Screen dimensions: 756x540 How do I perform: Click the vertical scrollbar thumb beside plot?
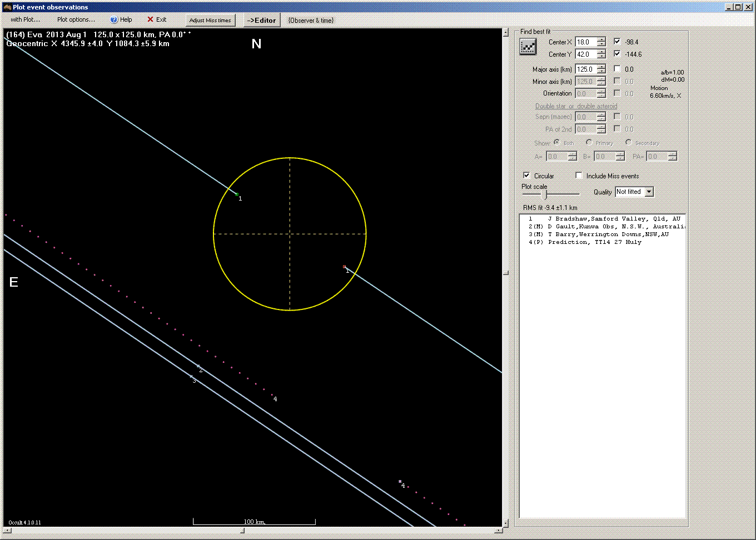505,273
